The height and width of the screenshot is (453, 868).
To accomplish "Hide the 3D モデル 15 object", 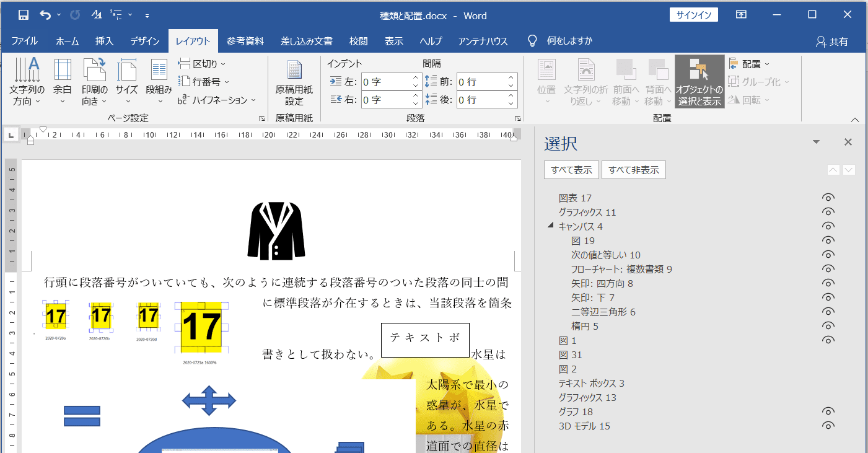I will coord(828,426).
